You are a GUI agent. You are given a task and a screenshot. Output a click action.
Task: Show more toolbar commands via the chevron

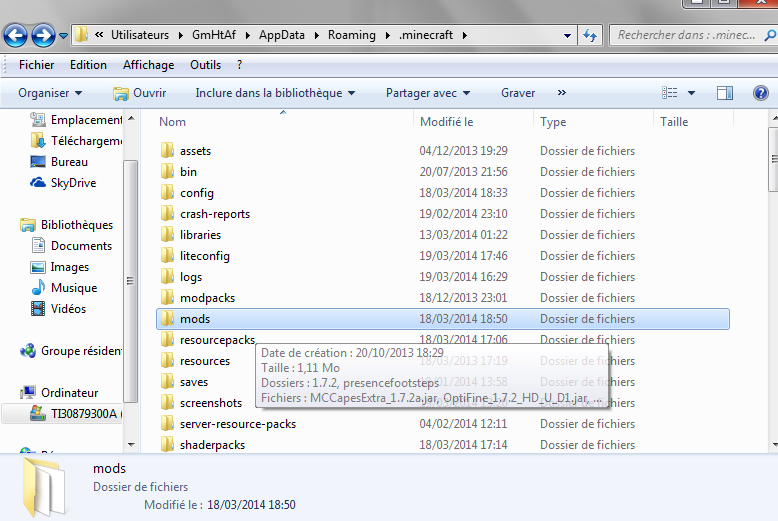pos(562,93)
